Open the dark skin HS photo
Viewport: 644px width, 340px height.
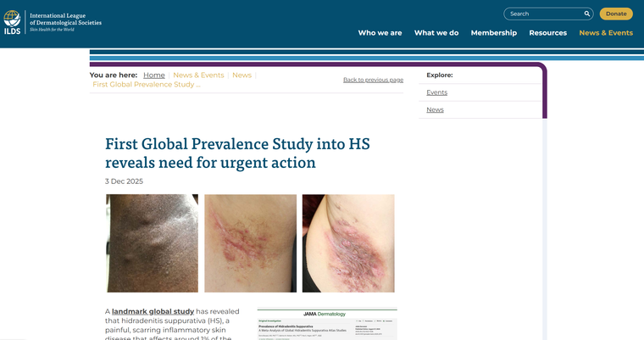click(x=152, y=243)
